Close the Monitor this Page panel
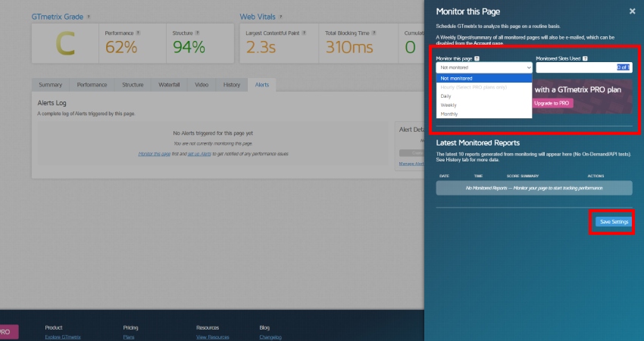Image resolution: width=644 pixels, height=341 pixels. (x=632, y=11)
